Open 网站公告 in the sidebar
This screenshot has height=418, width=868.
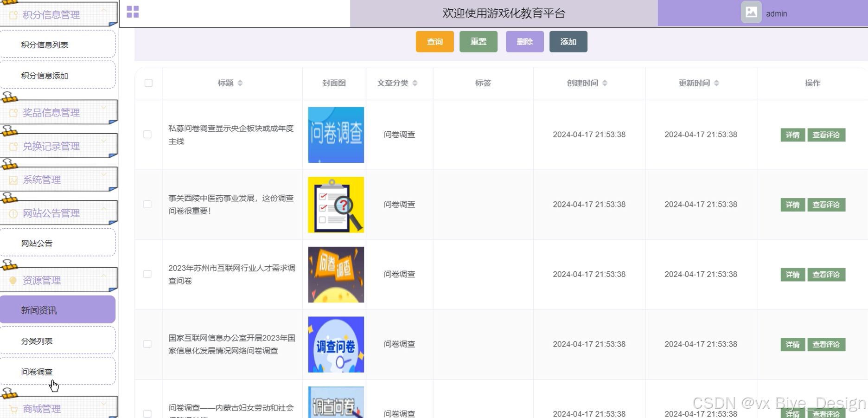point(57,243)
